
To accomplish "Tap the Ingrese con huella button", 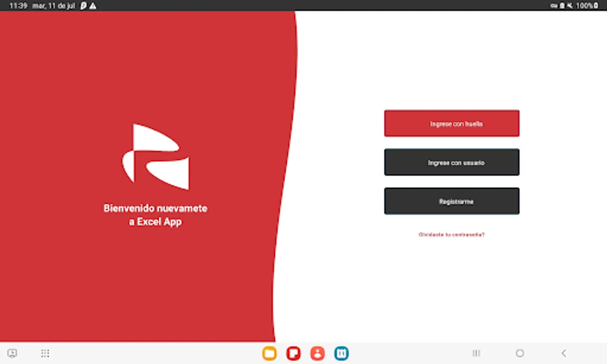I will point(452,123).
